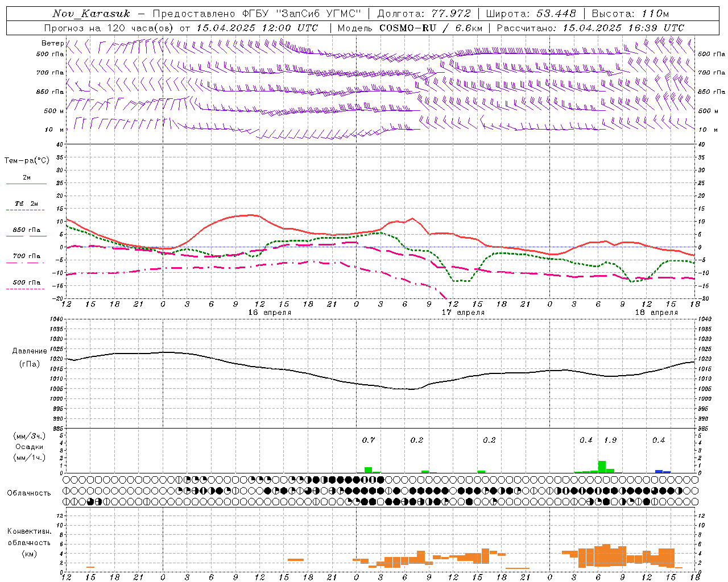Viewport: 728px width, 582px height.
Task: Click the tallest green precipitation bar below '1.9'
Action: click(x=602, y=467)
